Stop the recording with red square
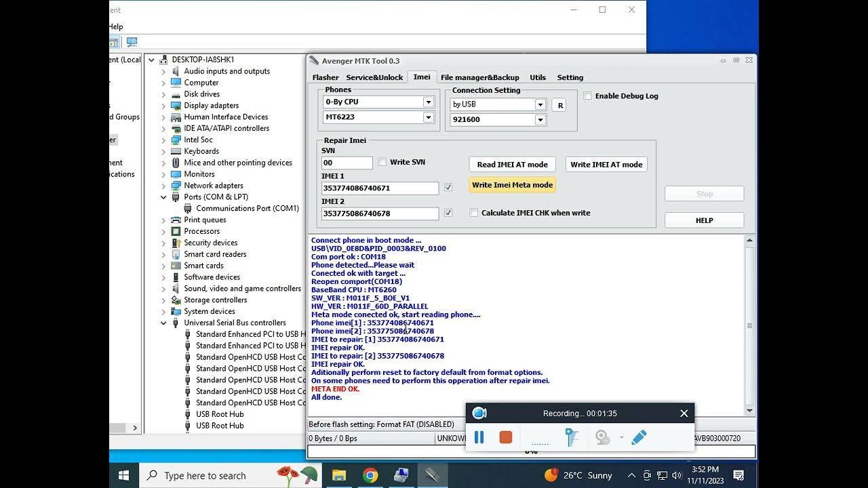The image size is (868, 488). (x=505, y=438)
